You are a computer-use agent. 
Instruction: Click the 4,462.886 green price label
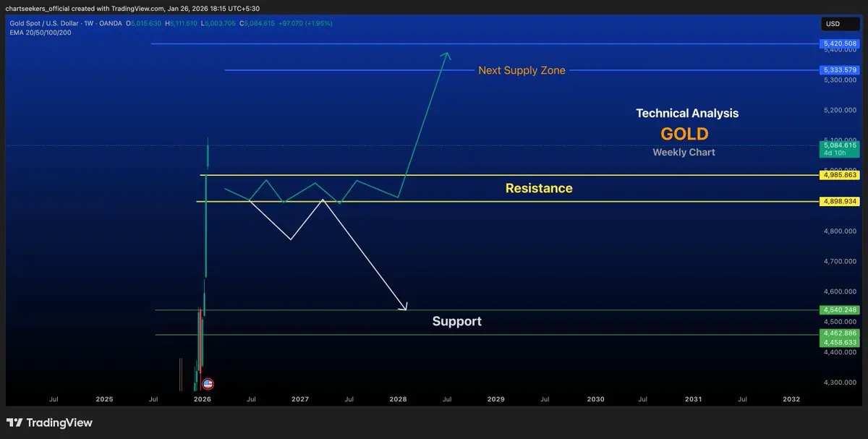tap(839, 333)
